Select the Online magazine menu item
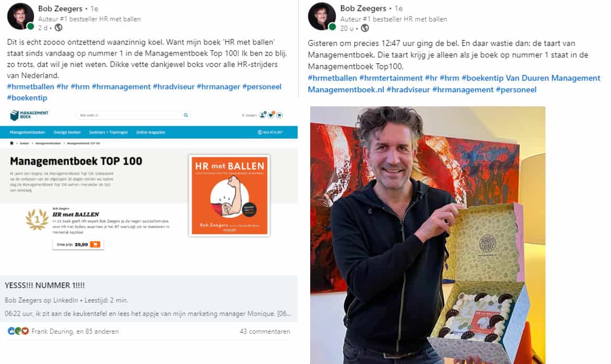 [151, 133]
